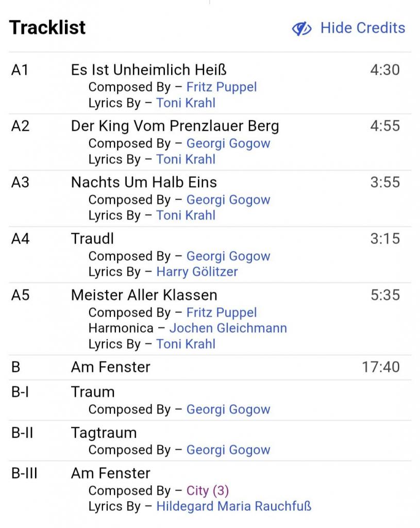Open the City (3) composer link
This screenshot has height=528, width=420.
207,490
